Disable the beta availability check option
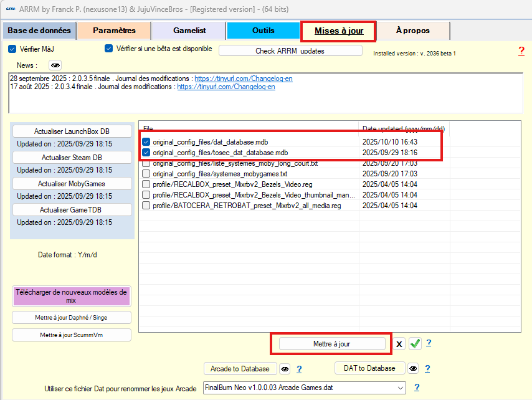The width and height of the screenshot is (532, 400). tap(109, 49)
